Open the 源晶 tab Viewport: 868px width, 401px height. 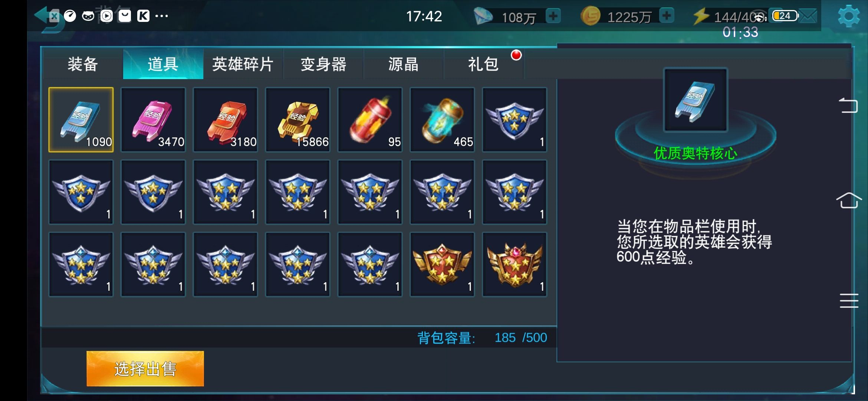pyautogui.click(x=404, y=64)
